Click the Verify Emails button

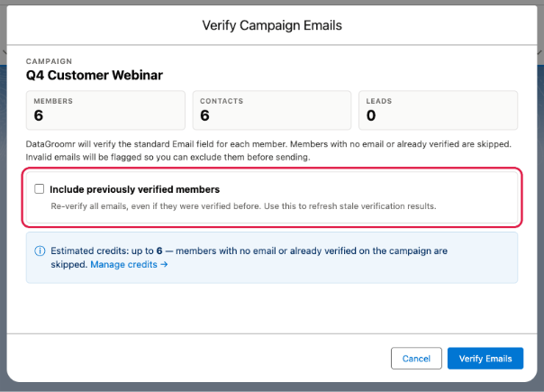click(485, 359)
